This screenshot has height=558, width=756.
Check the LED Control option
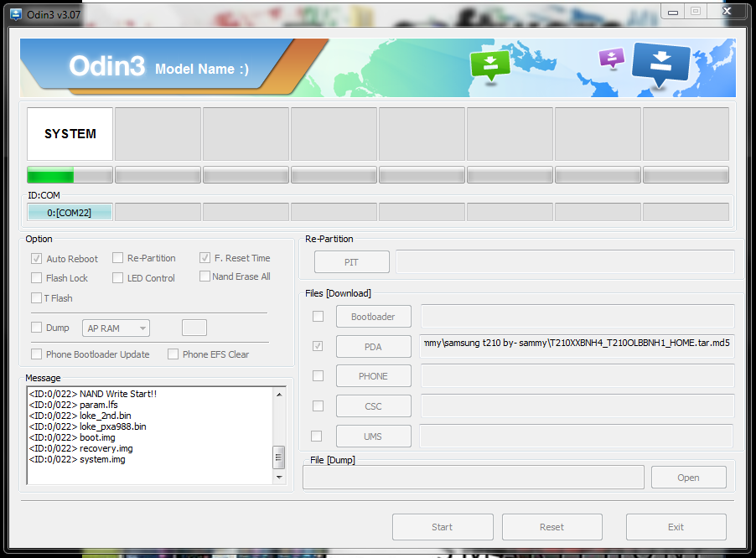pyautogui.click(x=117, y=278)
